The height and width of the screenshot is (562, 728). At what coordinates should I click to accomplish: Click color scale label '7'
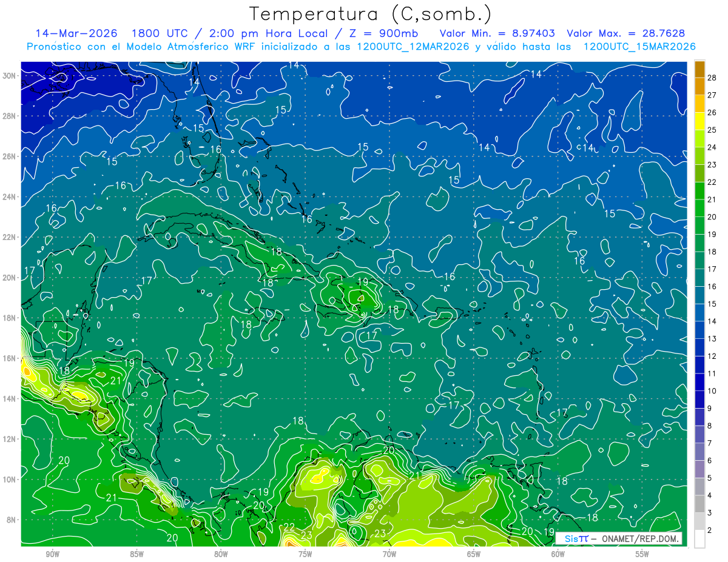tap(710, 443)
